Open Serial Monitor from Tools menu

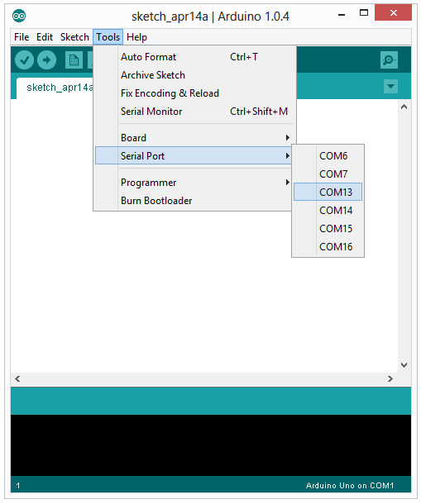(195, 112)
